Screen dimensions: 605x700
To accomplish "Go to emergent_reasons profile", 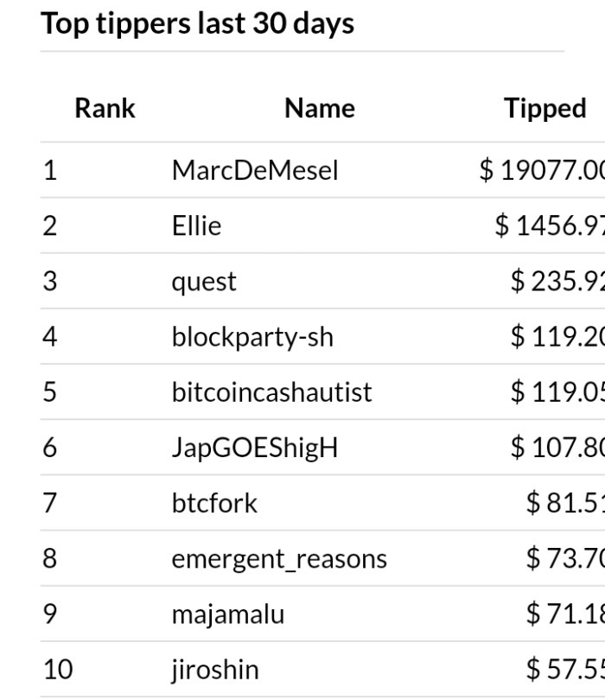I will (279, 559).
